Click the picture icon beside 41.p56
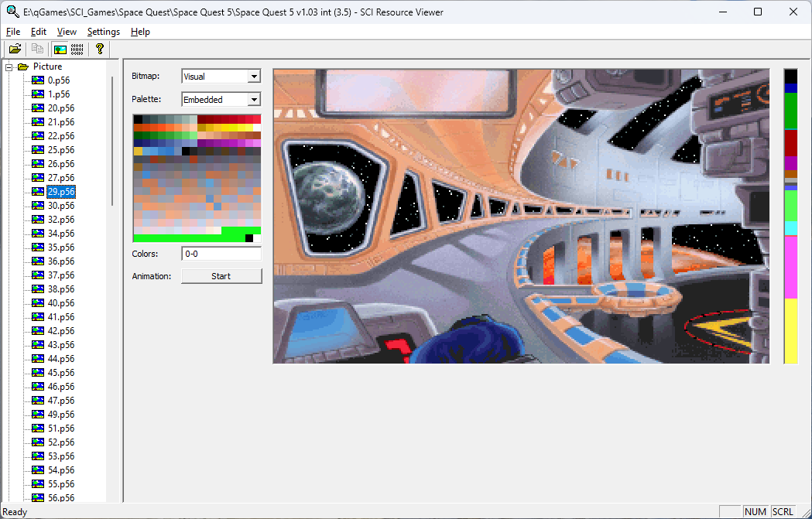The image size is (812, 519). [x=38, y=317]
